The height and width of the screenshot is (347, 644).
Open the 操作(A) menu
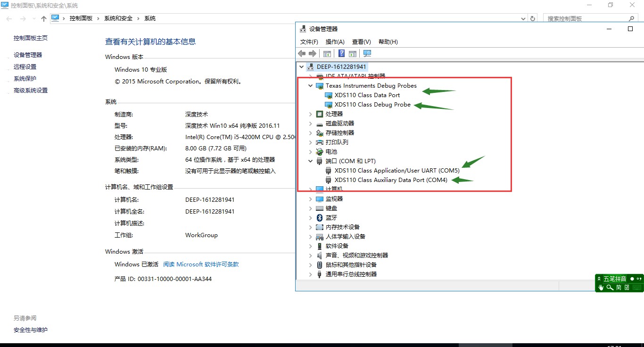click(335, 42)
